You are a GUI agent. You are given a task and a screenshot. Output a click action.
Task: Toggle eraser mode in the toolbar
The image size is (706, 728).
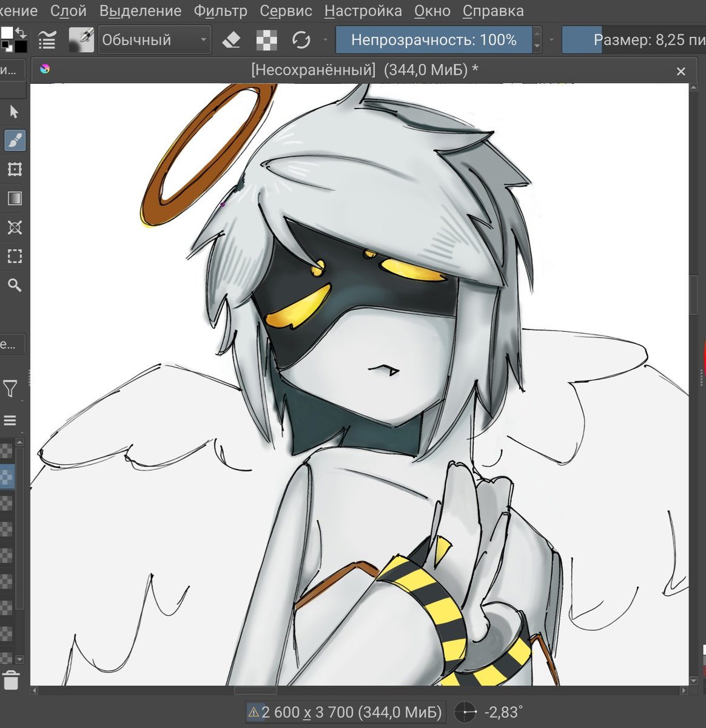tap(231, 40)
